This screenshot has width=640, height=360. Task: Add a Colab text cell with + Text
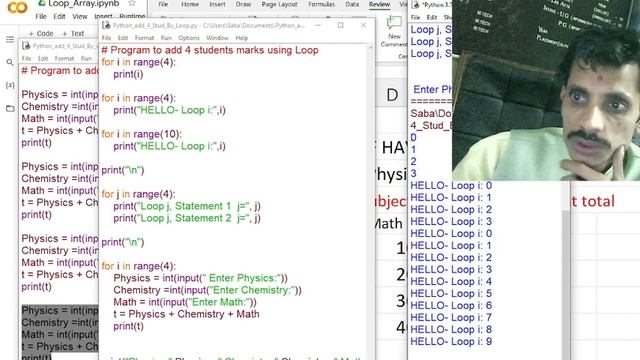73,33
